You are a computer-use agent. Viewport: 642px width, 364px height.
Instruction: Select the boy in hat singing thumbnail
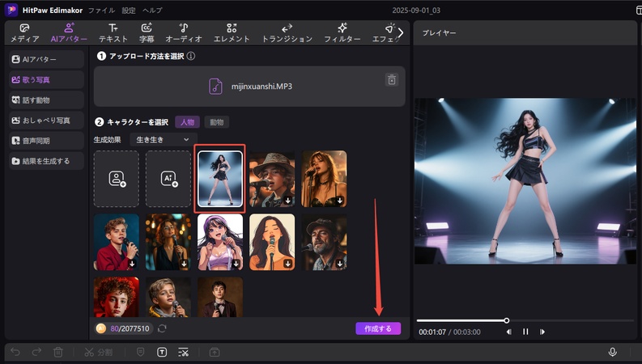coord(272,179)
